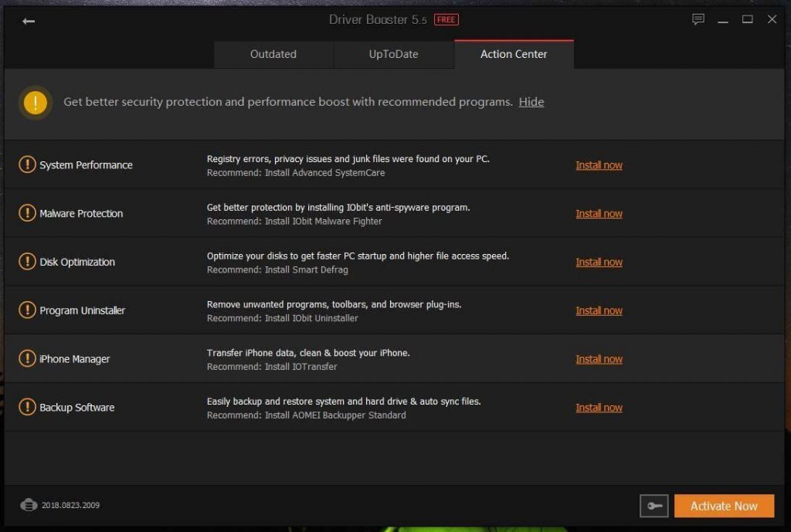Click the Malware Protection label
The width and height of the screenshot is (791, 532).
pos(81,214)
